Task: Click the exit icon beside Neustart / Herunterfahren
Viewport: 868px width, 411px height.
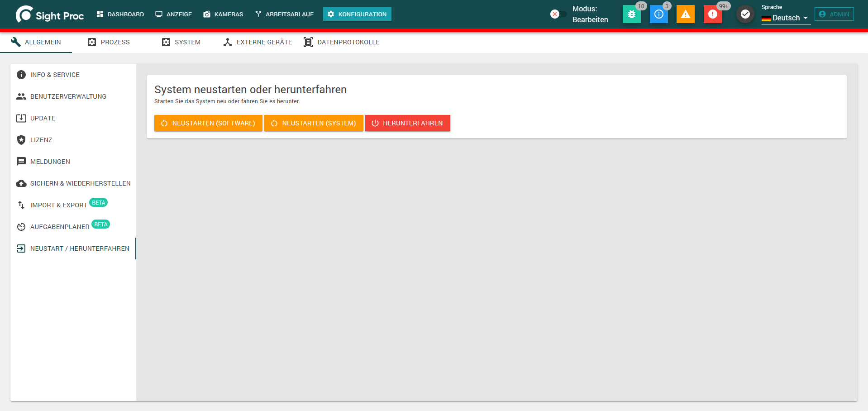Action: tap(21, 249)
